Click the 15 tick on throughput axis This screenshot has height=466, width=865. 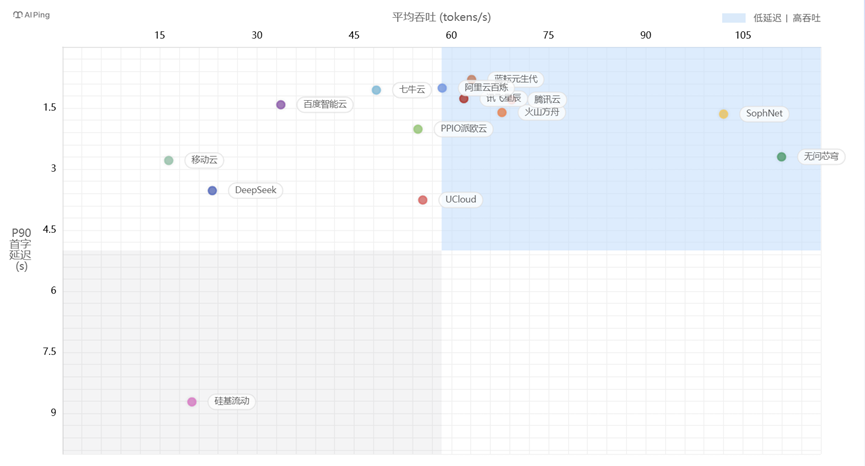(x=159, y=35)
